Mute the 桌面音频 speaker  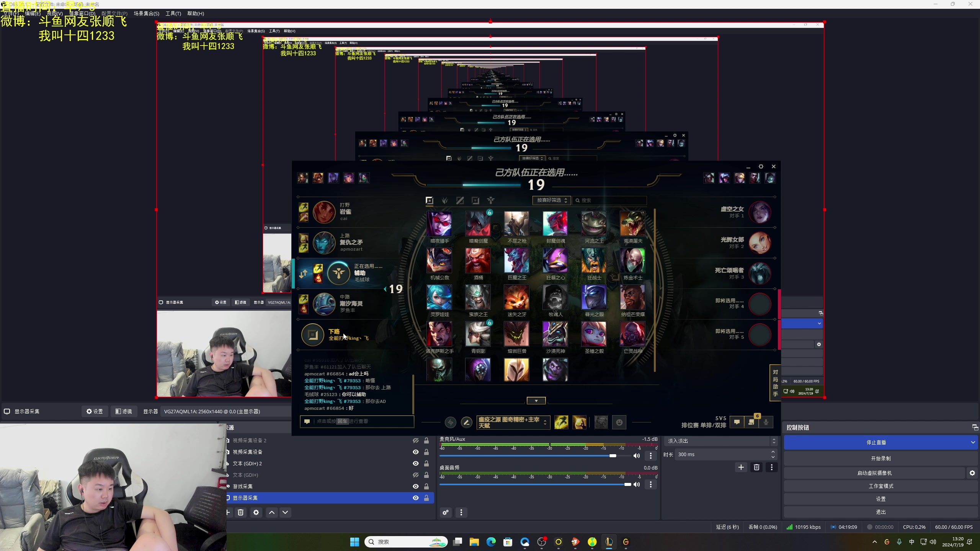637,484
